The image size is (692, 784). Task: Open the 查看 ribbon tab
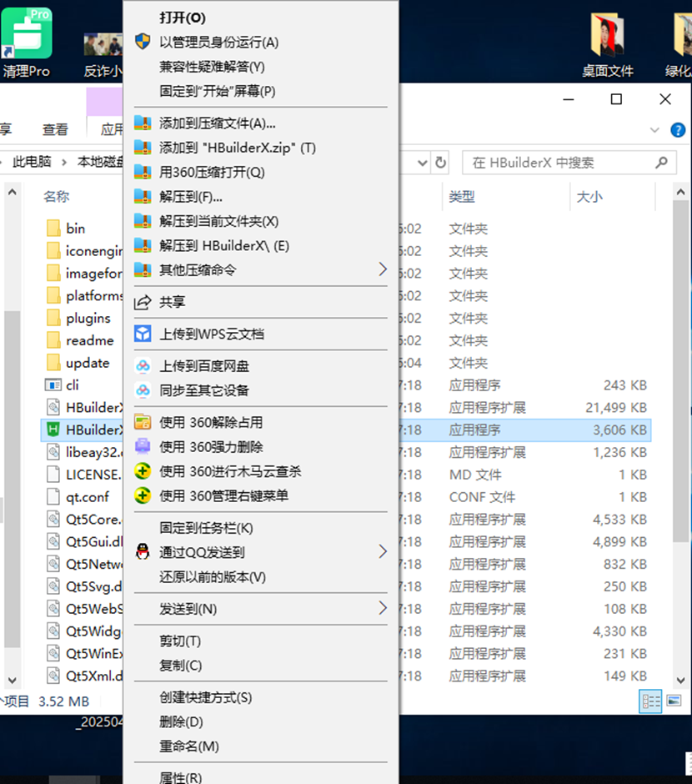click(55, 130)
